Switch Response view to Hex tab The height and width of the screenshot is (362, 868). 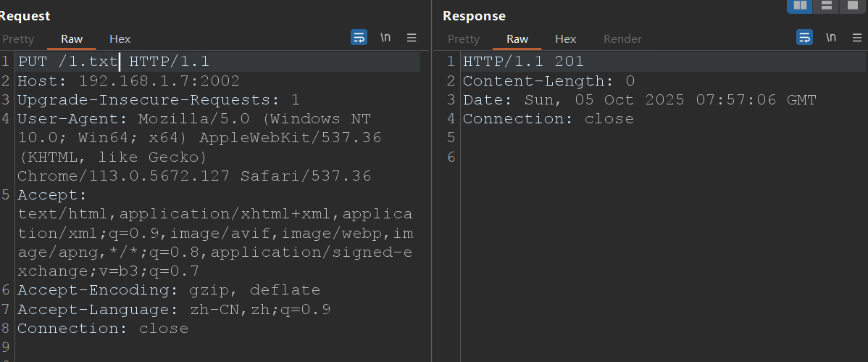[x=566, y=39]
